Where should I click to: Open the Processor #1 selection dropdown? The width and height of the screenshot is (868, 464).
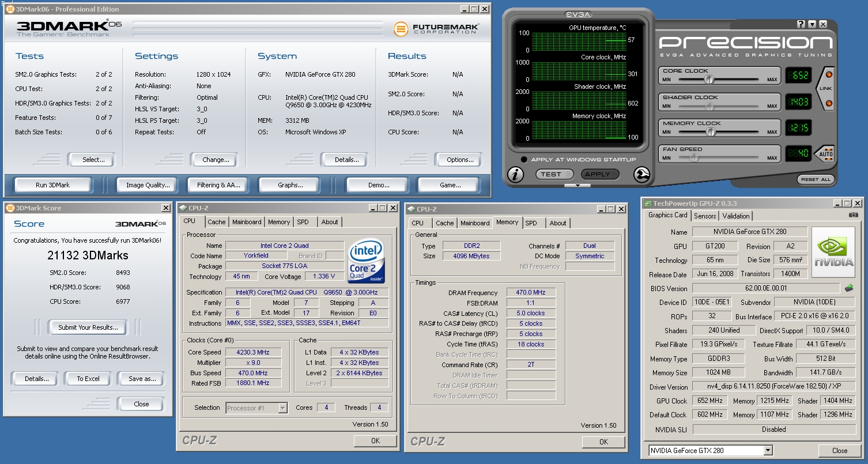pos(282,408)
